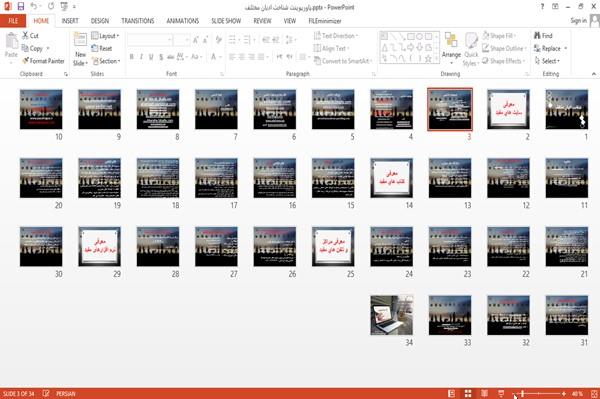Click the 40% zoom level

577,393
